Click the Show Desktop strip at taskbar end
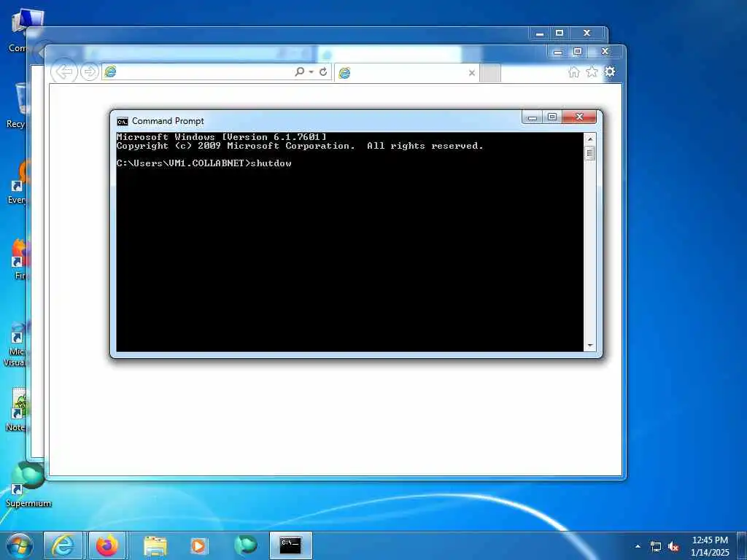Image resolution: width=747 pixels, height=560 pixels. (742, 545)
